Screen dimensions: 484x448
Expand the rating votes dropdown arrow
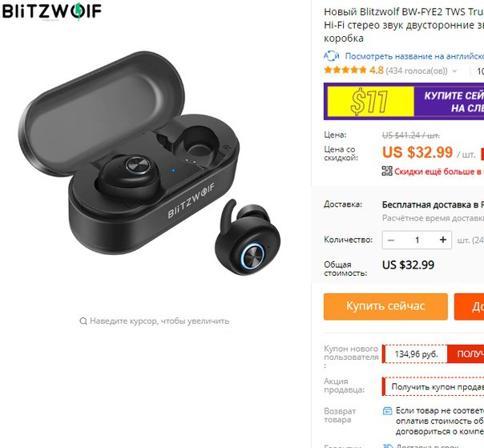point(454,71)
